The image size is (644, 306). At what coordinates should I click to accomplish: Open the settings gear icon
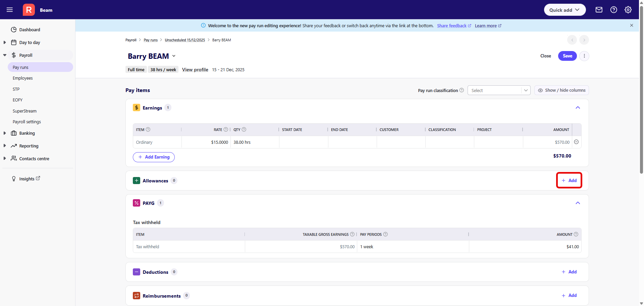point(628,10)
